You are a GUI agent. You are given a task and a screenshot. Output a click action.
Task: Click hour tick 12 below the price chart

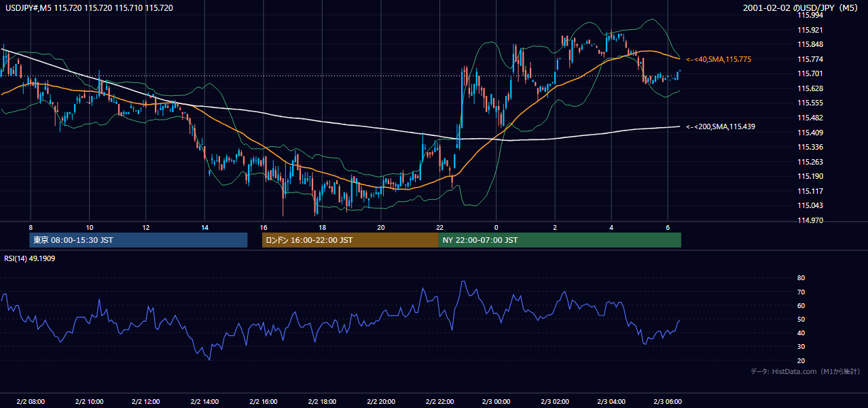pyautogui.click(x=147, y=227)
